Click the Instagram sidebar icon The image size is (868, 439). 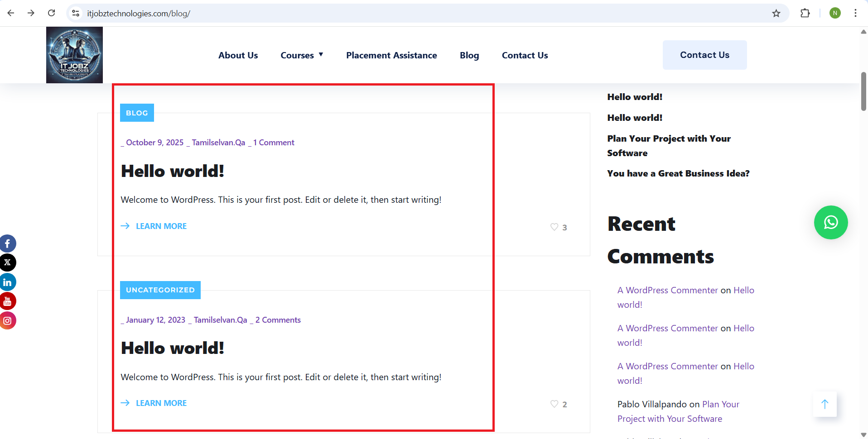8,320
